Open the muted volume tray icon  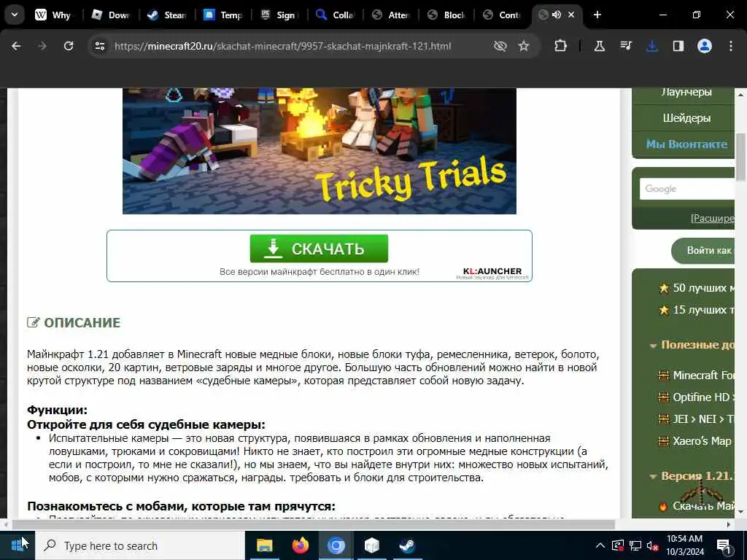653,545
